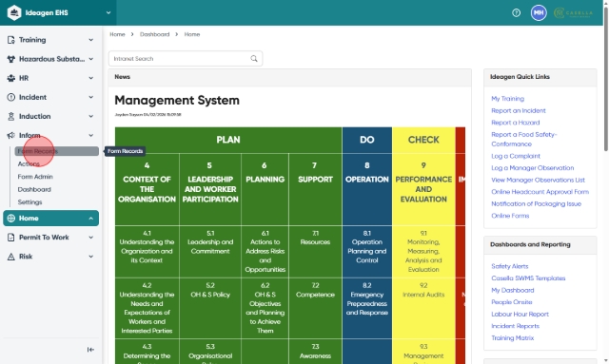
Task: Click the Induction person icon
Action: pos(10,116)
